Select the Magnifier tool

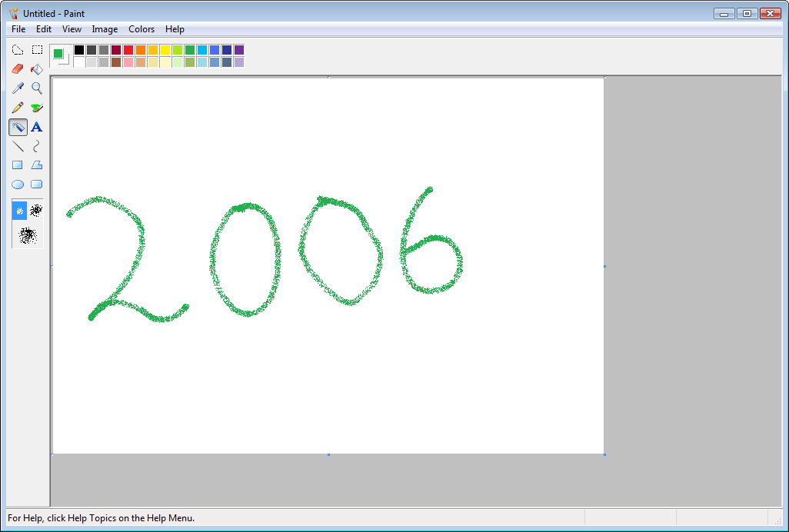click(x=36, y=88)
